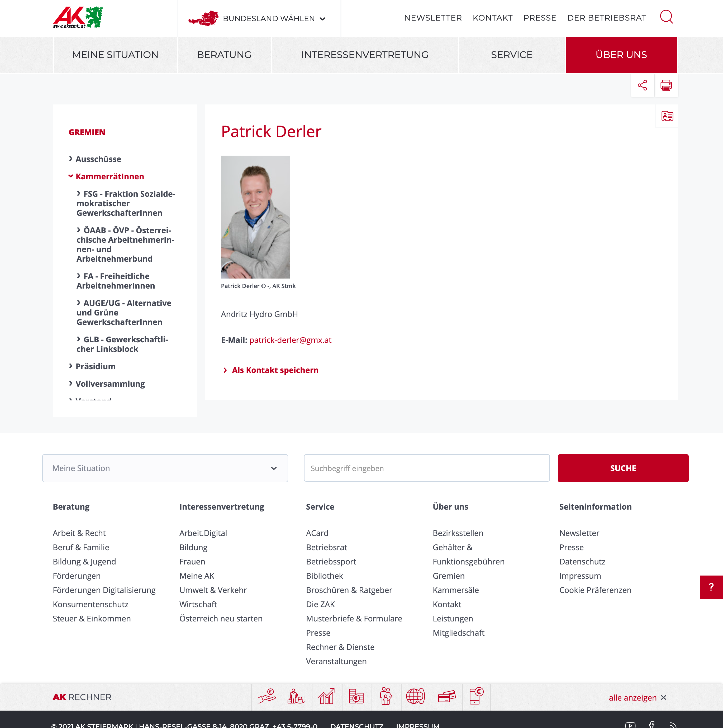
Task: Open Bezirksstellen footer link
Action: pos(458,533)
